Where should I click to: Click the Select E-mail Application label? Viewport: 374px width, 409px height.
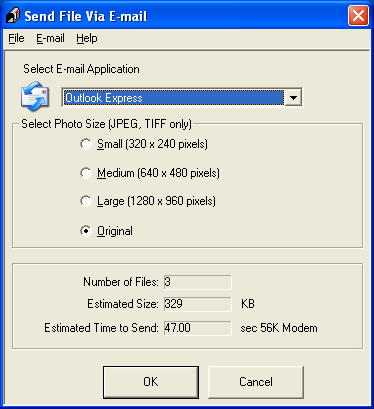point(81,69)
